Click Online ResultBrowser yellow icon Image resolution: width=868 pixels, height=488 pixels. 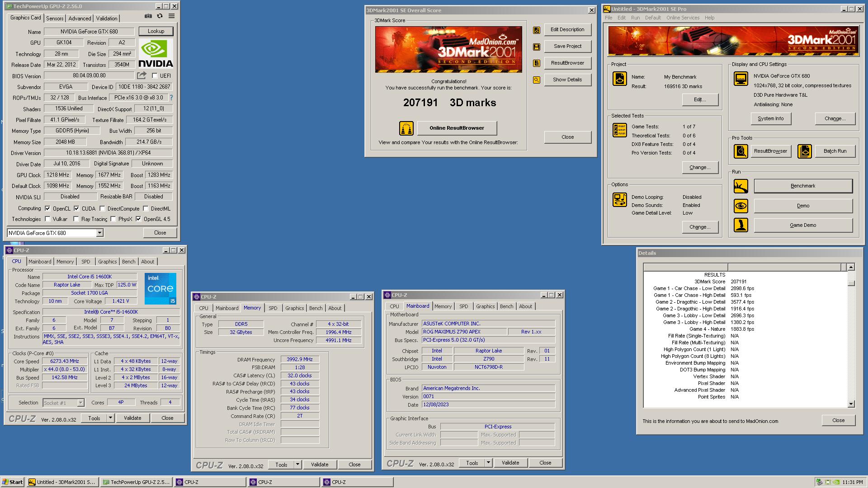tap(406, 128)
